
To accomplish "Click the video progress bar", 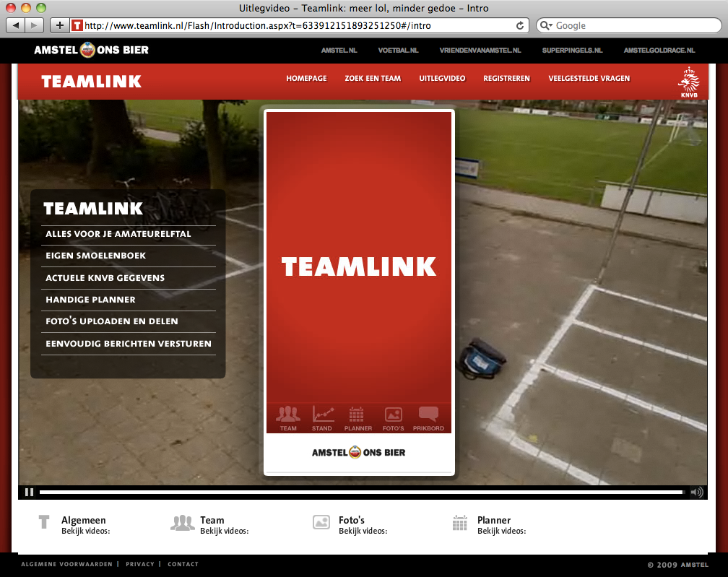I will click(x=361, y=492).
